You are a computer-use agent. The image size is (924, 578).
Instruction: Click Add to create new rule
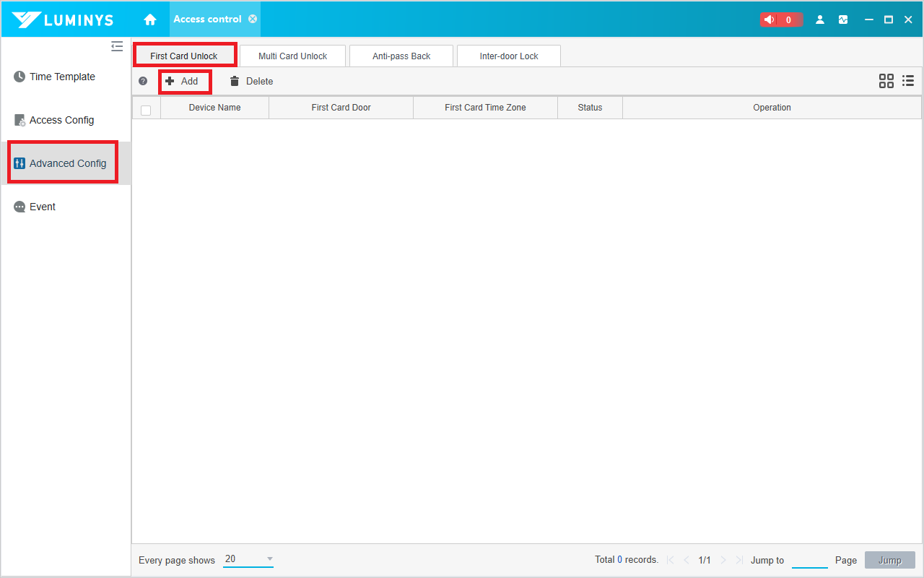pos(185,82)
